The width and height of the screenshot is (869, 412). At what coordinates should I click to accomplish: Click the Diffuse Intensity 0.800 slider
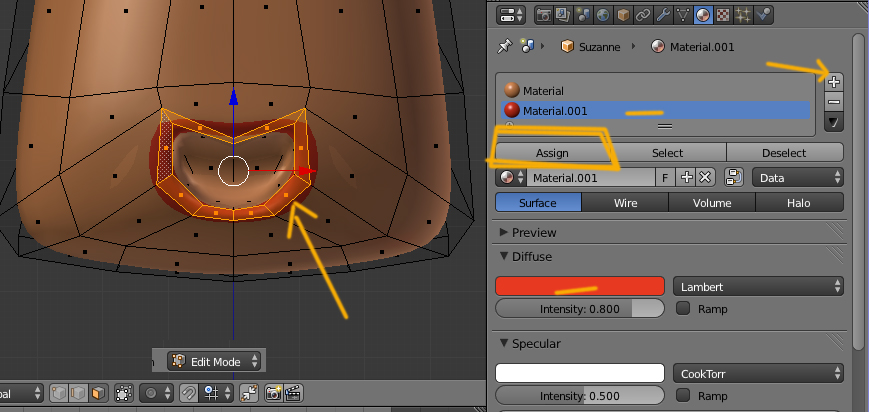(580, 308)
